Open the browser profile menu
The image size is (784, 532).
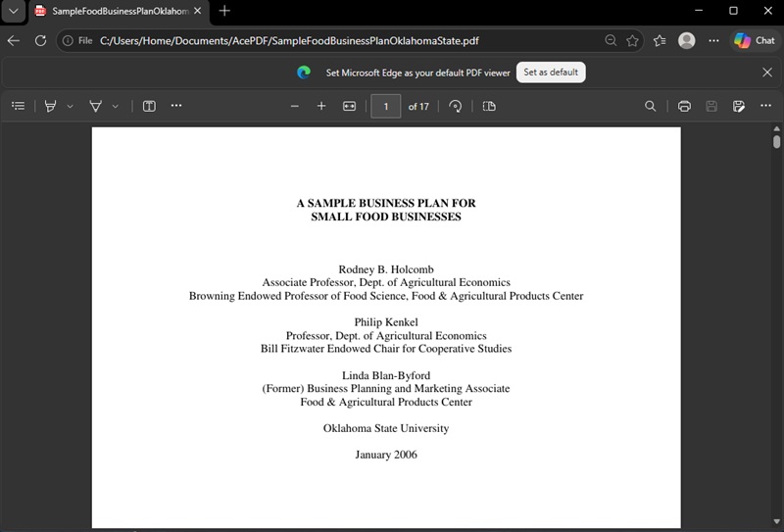point(687,40)
